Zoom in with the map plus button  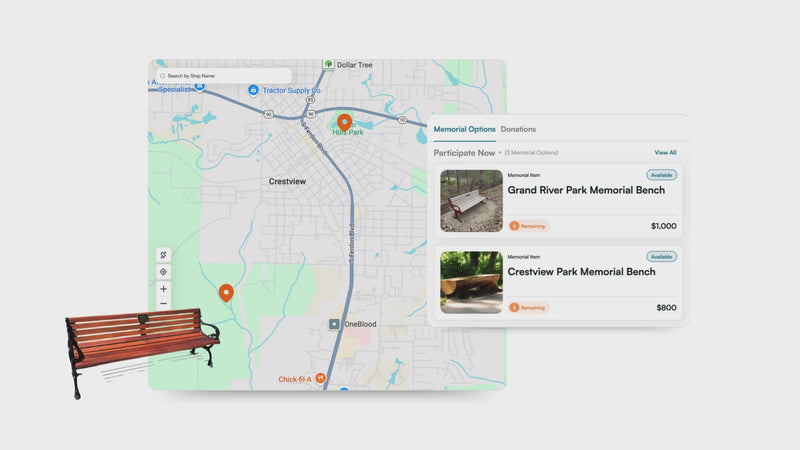(x=164, y=289)
